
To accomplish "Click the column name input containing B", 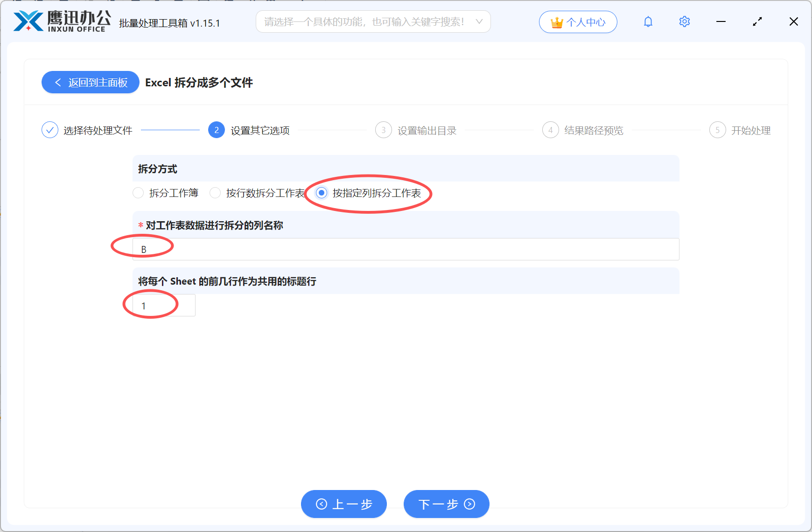I will [x=405, y=249].
